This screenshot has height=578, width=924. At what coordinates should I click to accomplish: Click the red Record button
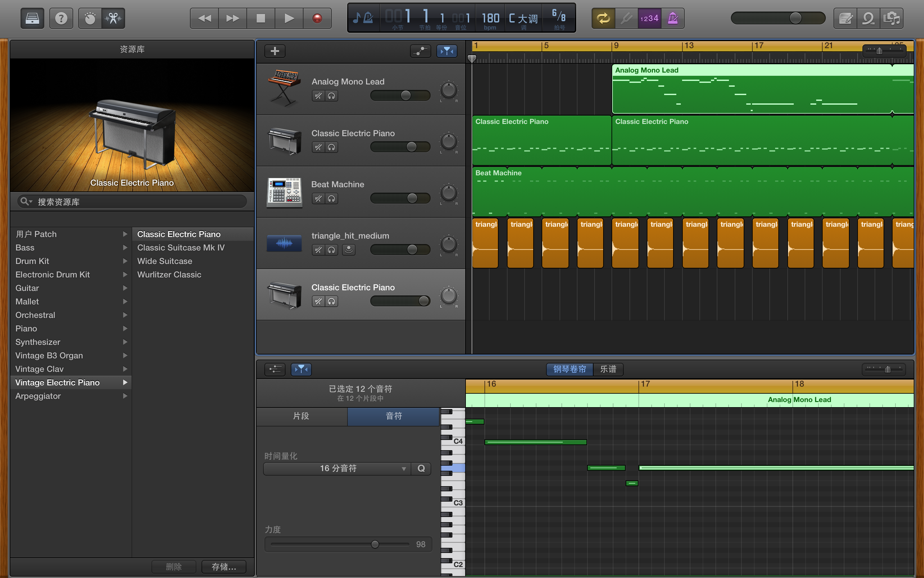point(317,18)
